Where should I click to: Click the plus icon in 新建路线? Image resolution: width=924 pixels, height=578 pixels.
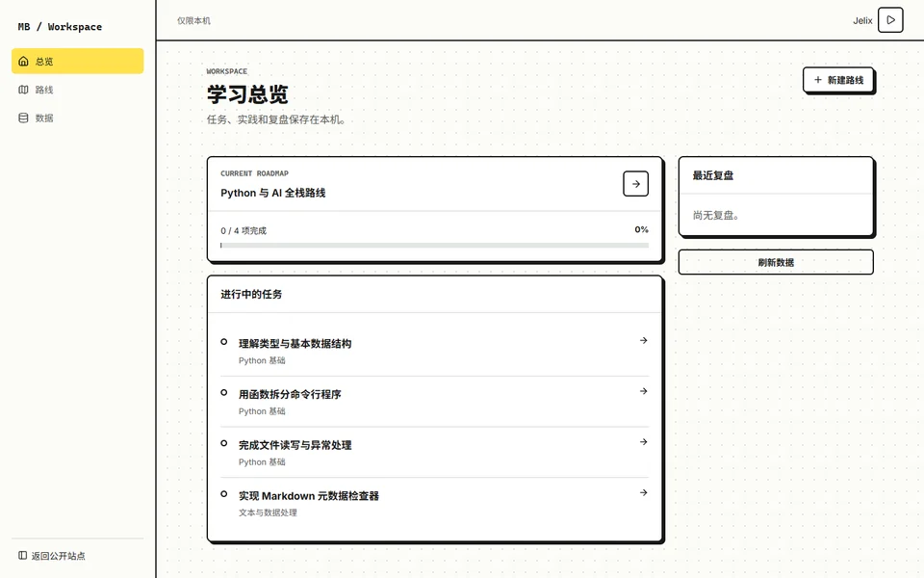click(818, 80)
